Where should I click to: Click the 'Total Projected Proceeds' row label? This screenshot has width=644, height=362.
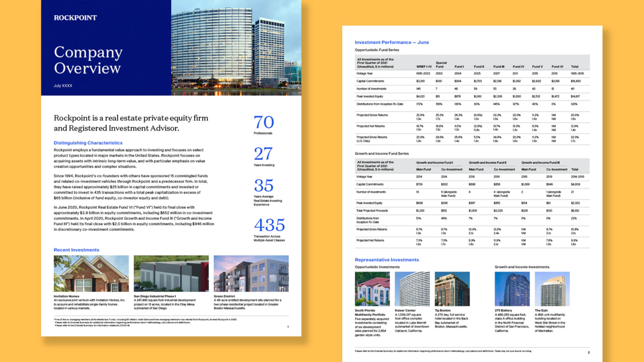(x=372, y=211)
